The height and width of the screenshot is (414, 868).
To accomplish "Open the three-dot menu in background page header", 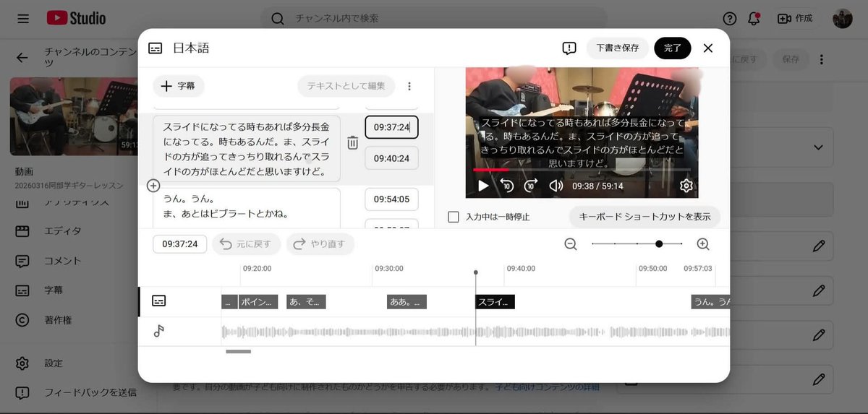I will coord(822,59).
